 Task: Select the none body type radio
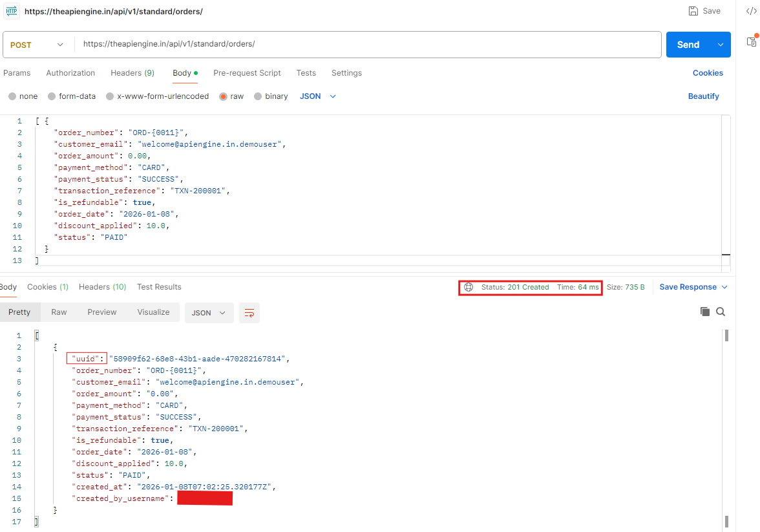tap(12, 96)
